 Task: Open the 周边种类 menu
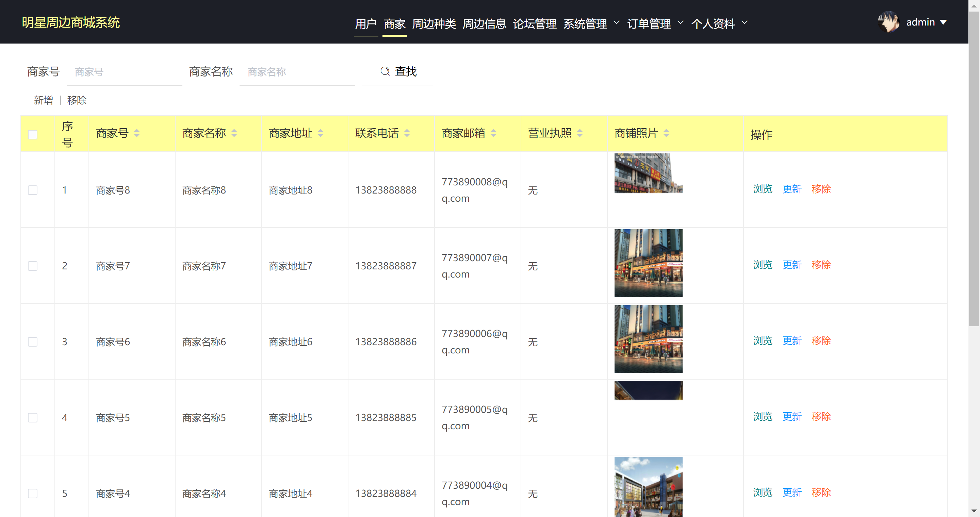tap(434, 23)
